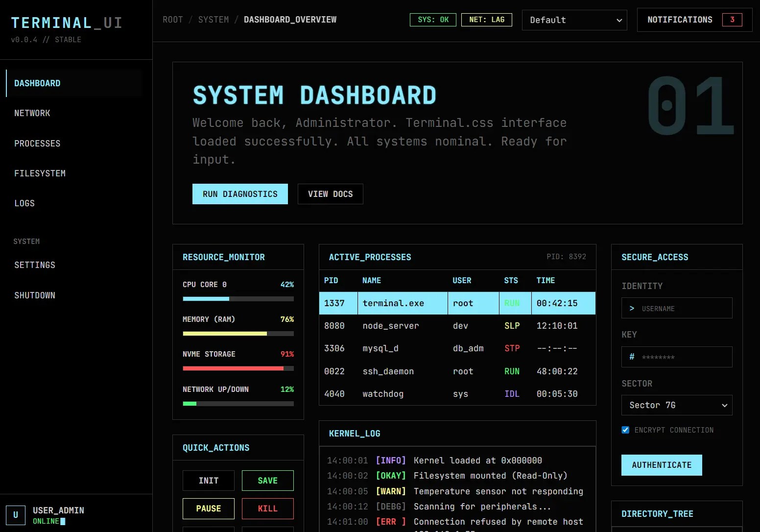This screenshot has height=532, width=760.
Task: Select the node_server process name
Action: (391, 326)
